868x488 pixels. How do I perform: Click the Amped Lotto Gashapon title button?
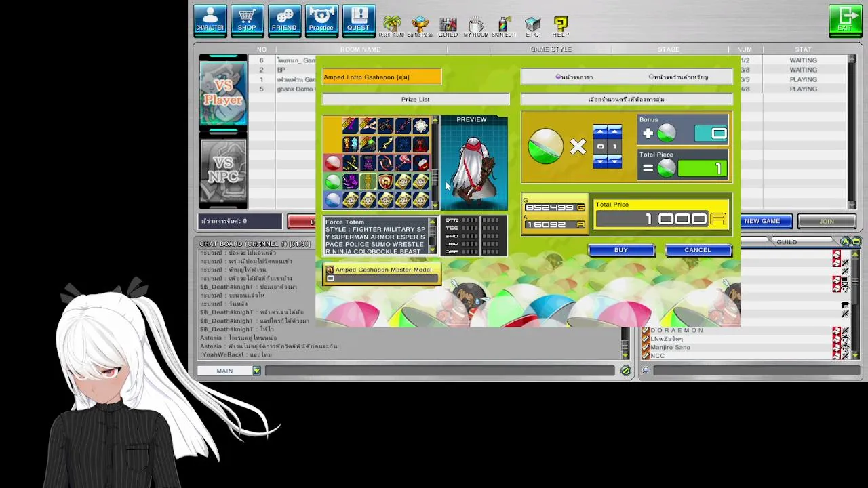pos(382,77)
